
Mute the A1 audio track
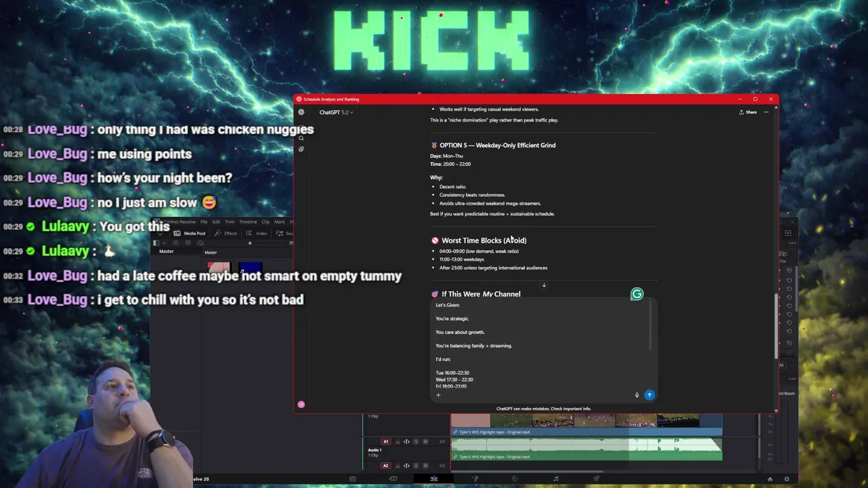pos(426,442)
